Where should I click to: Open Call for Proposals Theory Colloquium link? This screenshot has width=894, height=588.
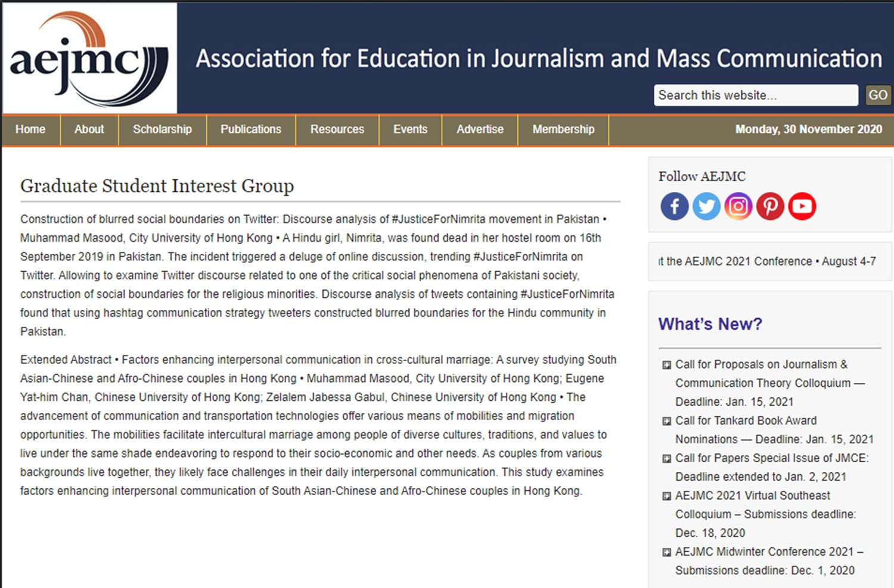coord(770,383)
